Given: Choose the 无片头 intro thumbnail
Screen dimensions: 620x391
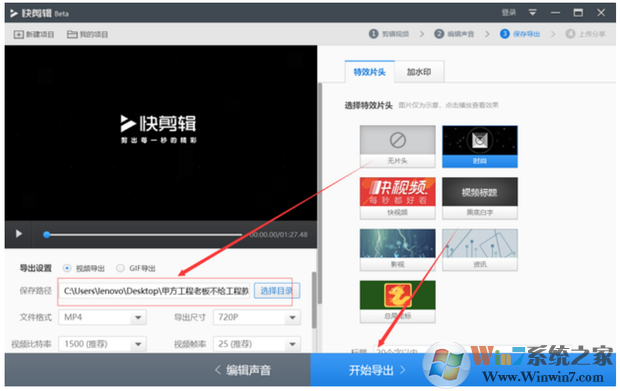Looking at the screenshot, I should click(x=397, y=146).
